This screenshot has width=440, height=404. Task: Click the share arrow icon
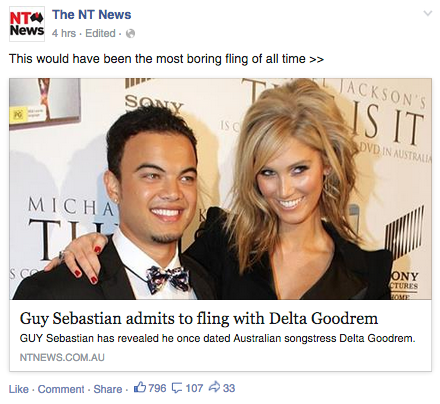coord(214,388)
